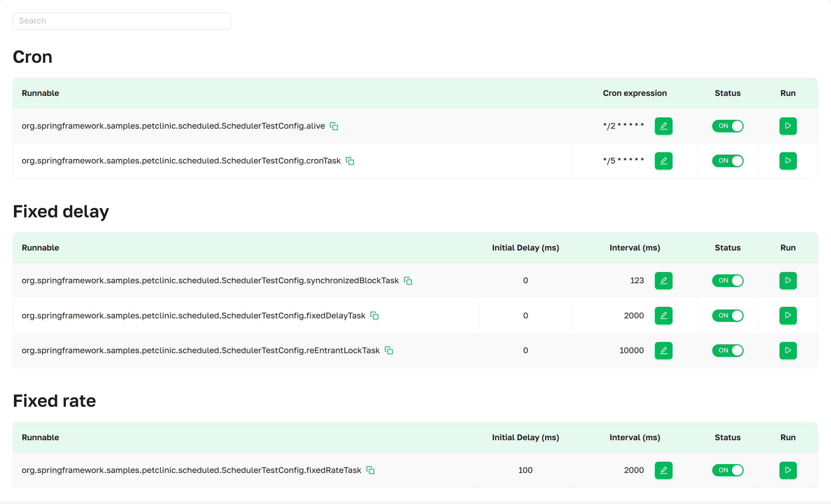831x504 pixels.
Task: Edit the */5 cron expression for cronTask
Action: [663, 161]
